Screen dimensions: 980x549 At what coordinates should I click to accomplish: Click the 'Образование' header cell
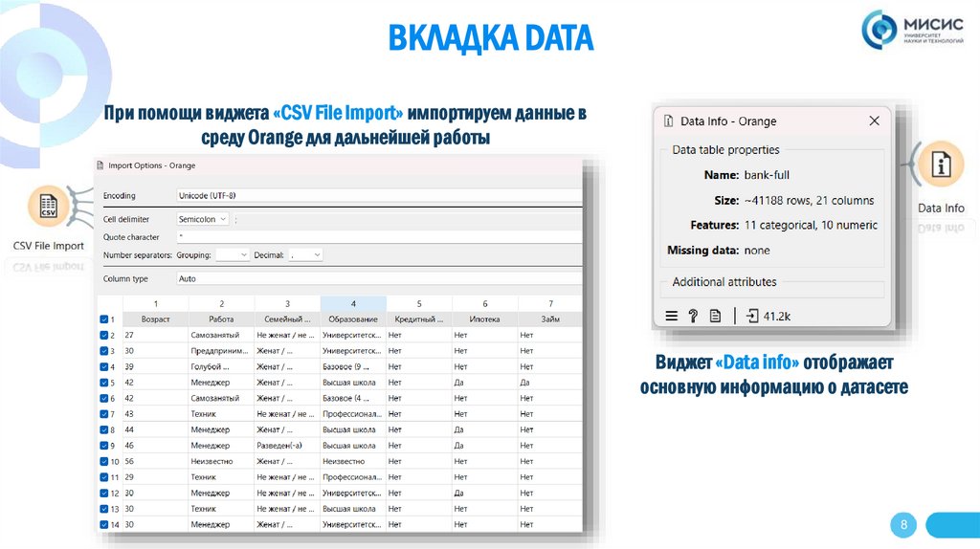click(353, 319)
